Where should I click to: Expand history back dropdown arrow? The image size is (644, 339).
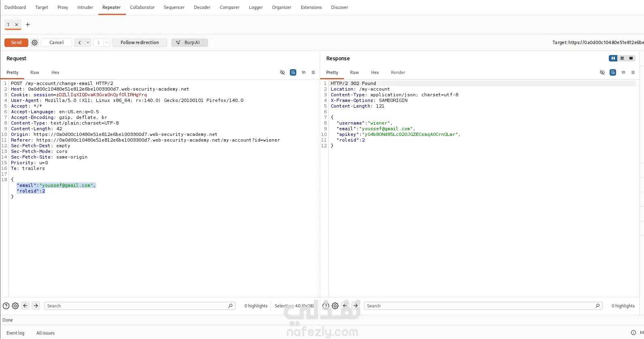pos(88,42)
